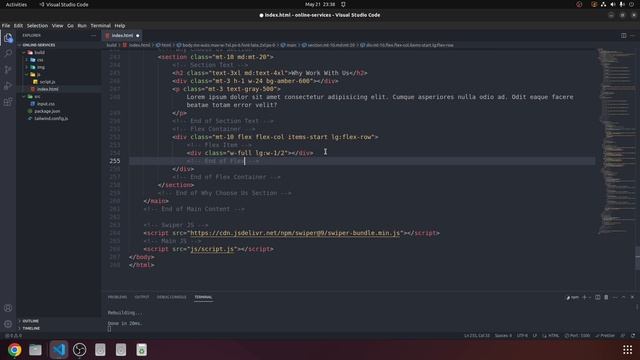Screen dimensions: 640x360
Task: Open terminal panel more actions ellipsis
Action: (x=615, y=297)
